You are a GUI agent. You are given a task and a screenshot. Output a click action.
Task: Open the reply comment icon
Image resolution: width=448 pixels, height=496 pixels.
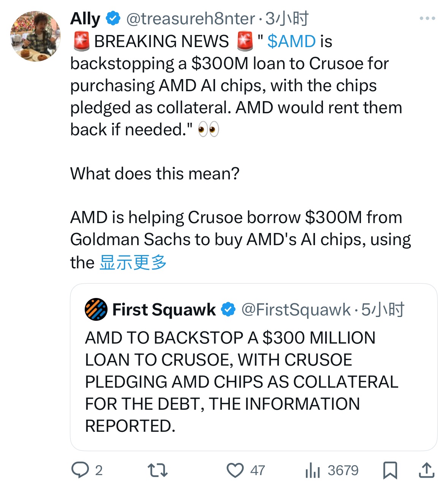(x=80, y=470)
